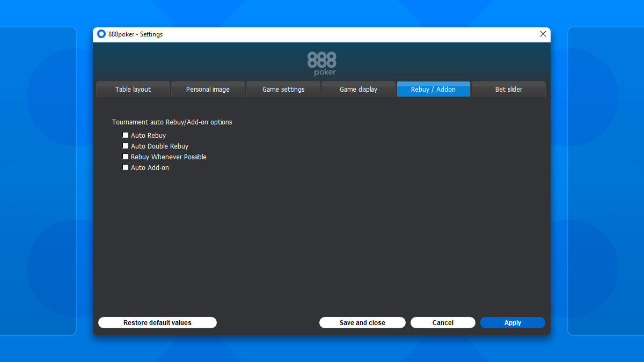Click Restore default values
This screenshot has width=644, height=362.
pyautogui.click(x=157, y=322)
